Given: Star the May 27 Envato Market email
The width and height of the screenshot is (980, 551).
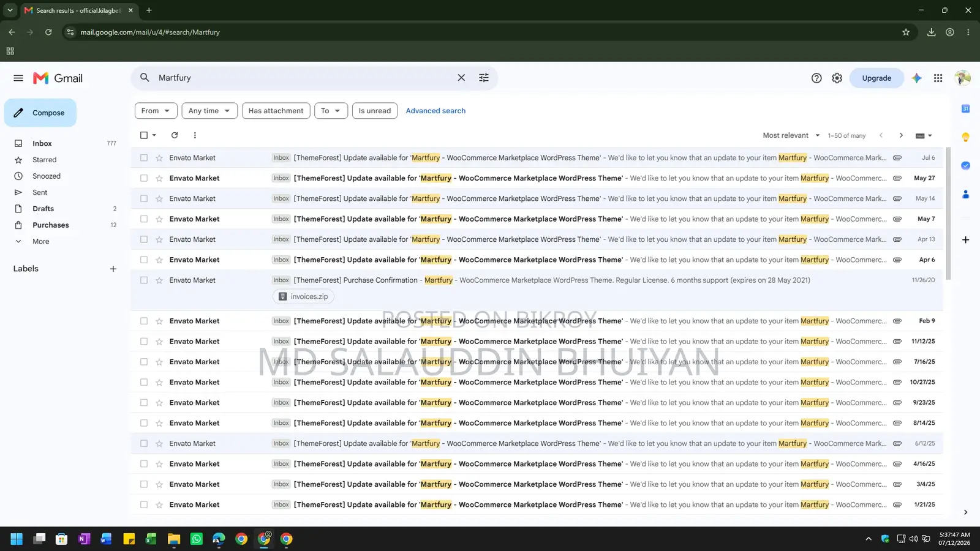Looking at the screenshot, I should (x=159, y=178).
